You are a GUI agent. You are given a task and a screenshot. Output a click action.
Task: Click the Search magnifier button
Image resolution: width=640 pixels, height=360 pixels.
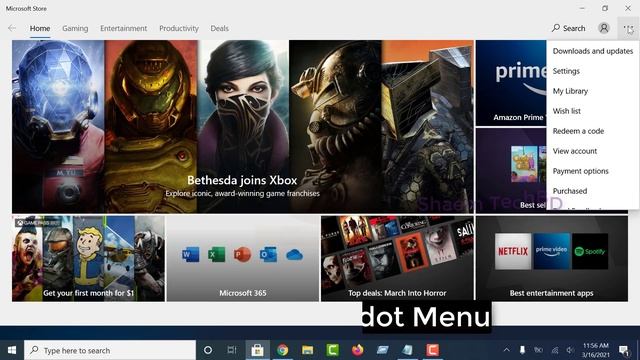pyautogui.click(x=569, y=28)
